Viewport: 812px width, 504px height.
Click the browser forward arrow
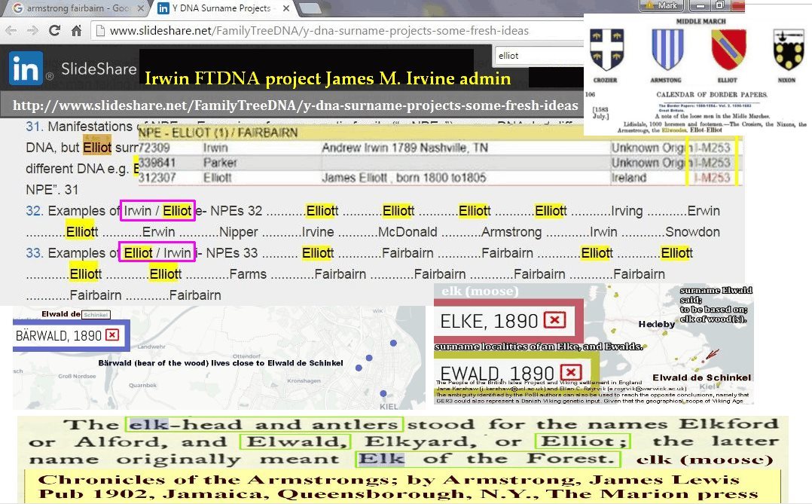pyautogui.click(x=32, y=31)
